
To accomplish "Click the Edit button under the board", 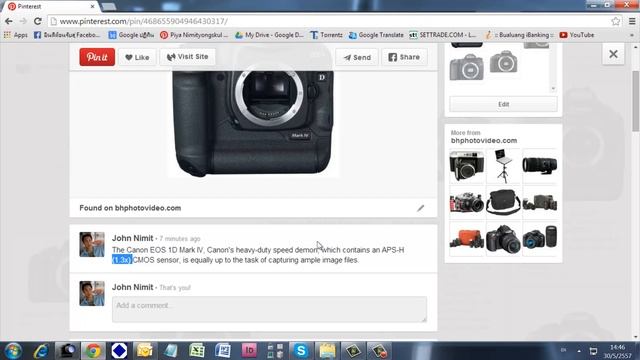I will coord(503,104).
